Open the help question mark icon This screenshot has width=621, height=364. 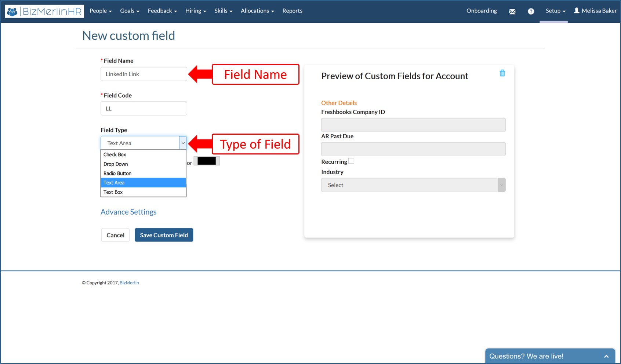pyautogui.click(x=531, y=11)
